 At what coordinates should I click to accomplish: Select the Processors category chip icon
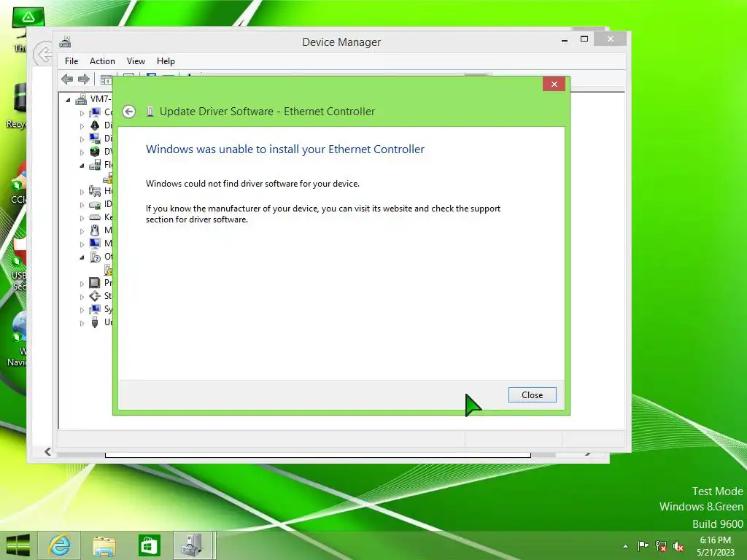pos(95,283)
